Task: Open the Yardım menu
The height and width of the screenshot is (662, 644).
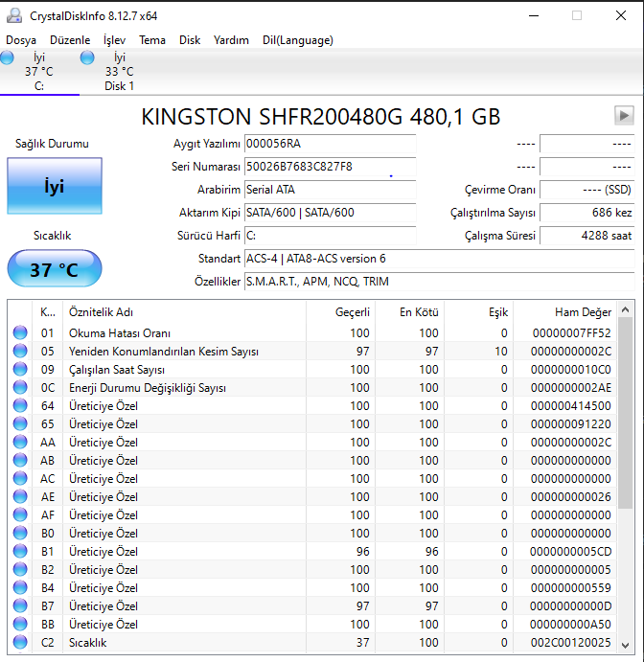Action: click(x=231, y=40)
